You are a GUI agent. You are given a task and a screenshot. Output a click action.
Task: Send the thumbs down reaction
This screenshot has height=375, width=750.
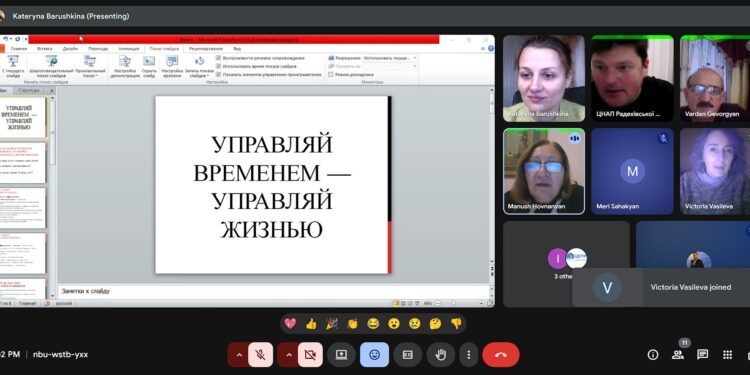click(456, 324)
